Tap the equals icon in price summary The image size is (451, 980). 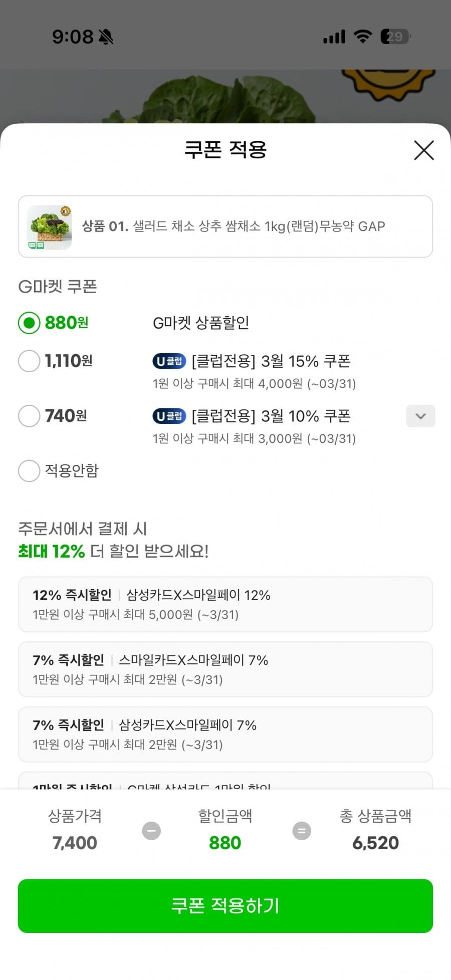(302, 831)
